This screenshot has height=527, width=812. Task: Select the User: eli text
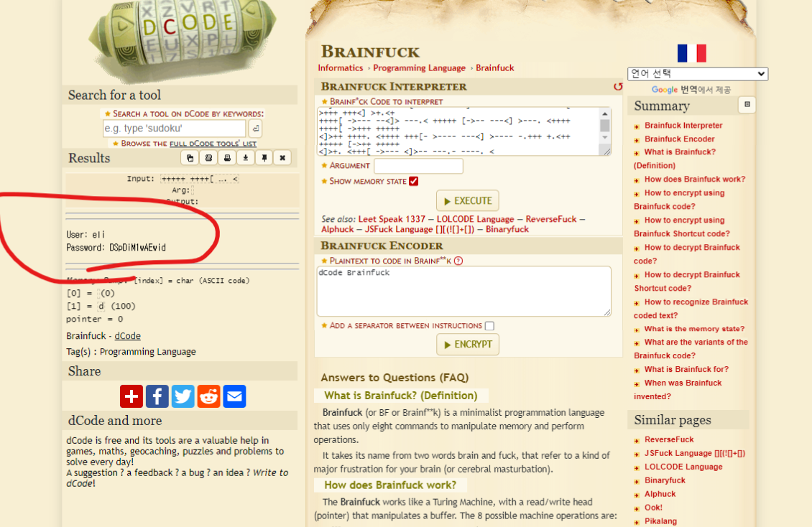(x=86, y=235)
